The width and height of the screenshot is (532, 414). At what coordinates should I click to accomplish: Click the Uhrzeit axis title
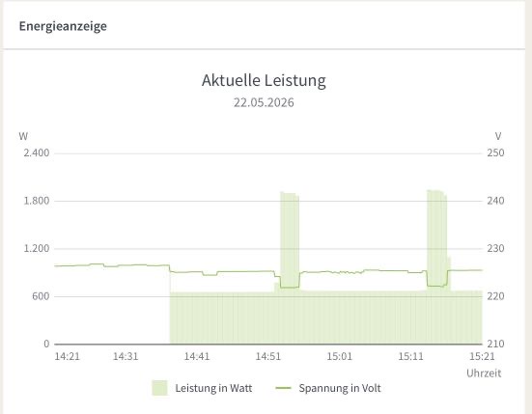484,373
